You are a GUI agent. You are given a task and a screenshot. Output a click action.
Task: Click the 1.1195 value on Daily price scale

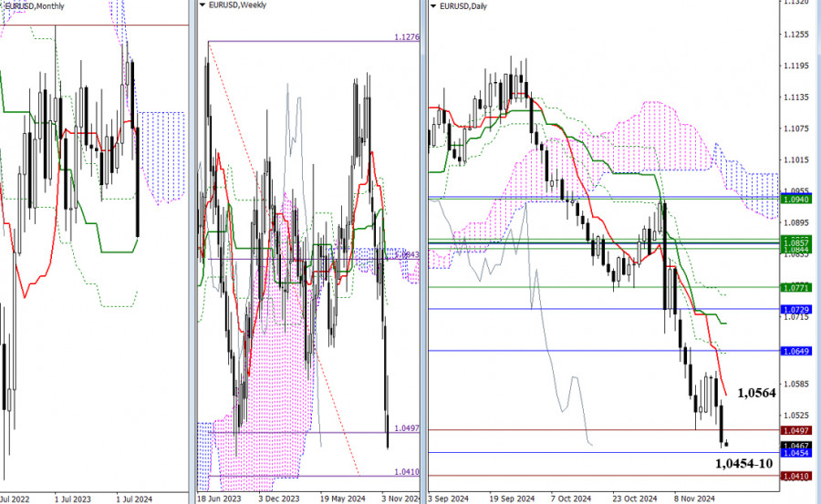click(x=796, y=66)
